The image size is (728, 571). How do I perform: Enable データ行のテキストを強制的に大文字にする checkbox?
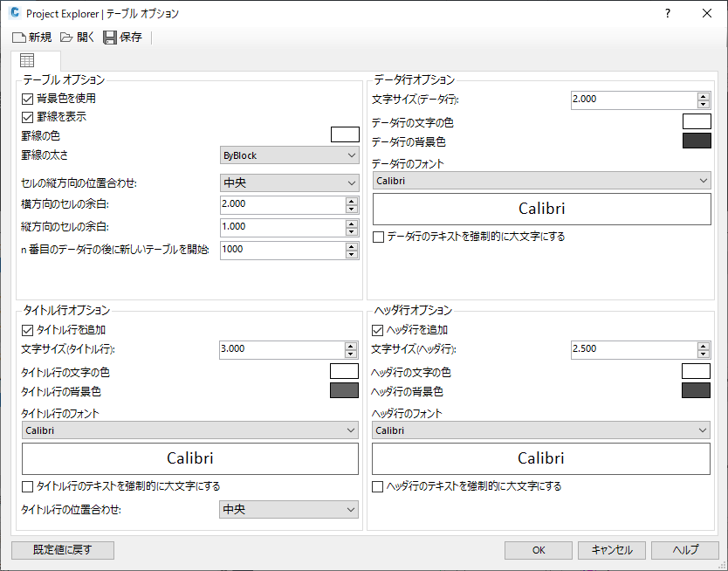click(379, 237)
